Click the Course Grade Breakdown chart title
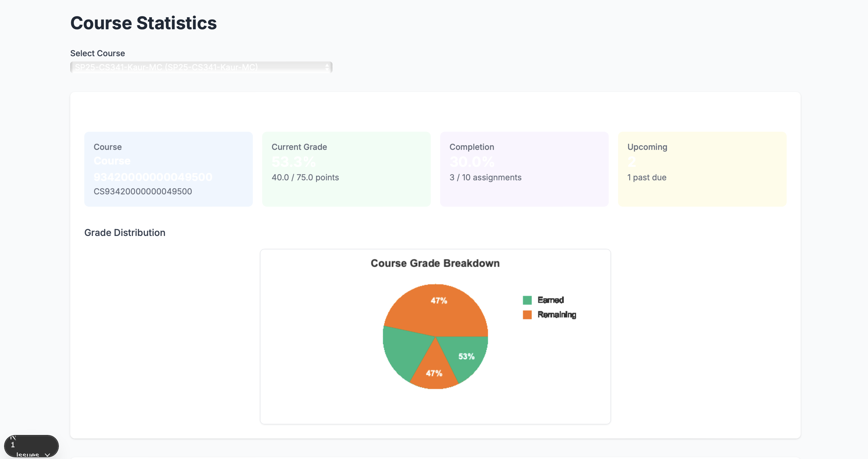 point(435,263)
